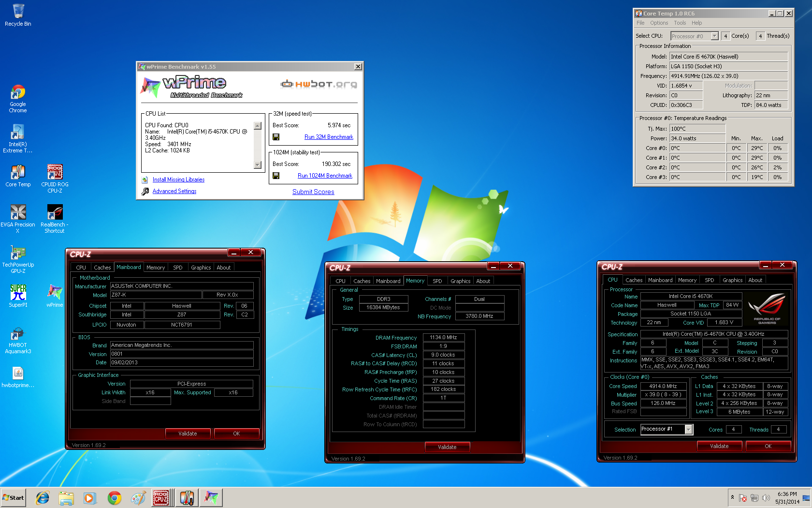Open Paint from the taskbar

[138, 497]
